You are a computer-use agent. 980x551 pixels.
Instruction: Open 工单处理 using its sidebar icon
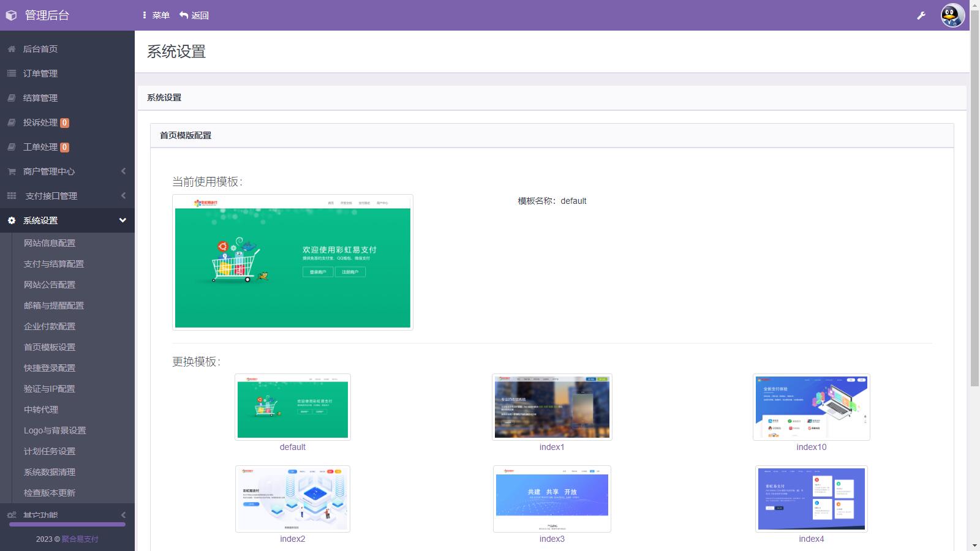click(x=10, y=146)
